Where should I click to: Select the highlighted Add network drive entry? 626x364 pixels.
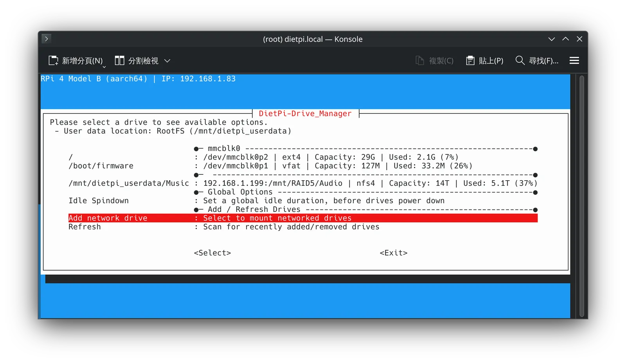[x=303, y=218]
